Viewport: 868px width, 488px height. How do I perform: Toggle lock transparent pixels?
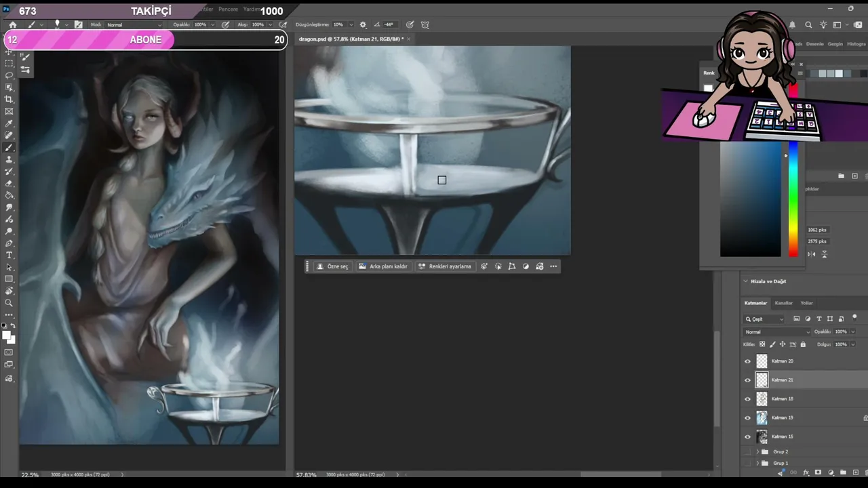pos(762,344)
